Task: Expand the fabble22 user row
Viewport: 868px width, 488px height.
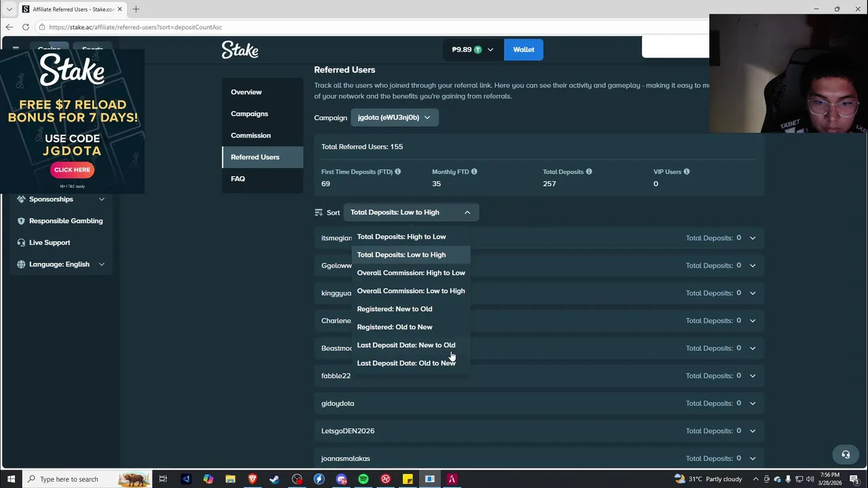Action: tap(753, 375)
